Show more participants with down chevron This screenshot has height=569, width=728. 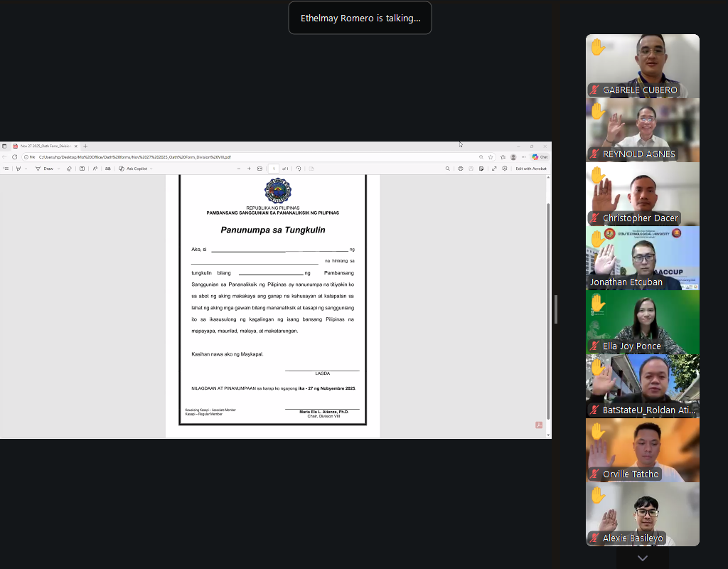coord(643,558)
